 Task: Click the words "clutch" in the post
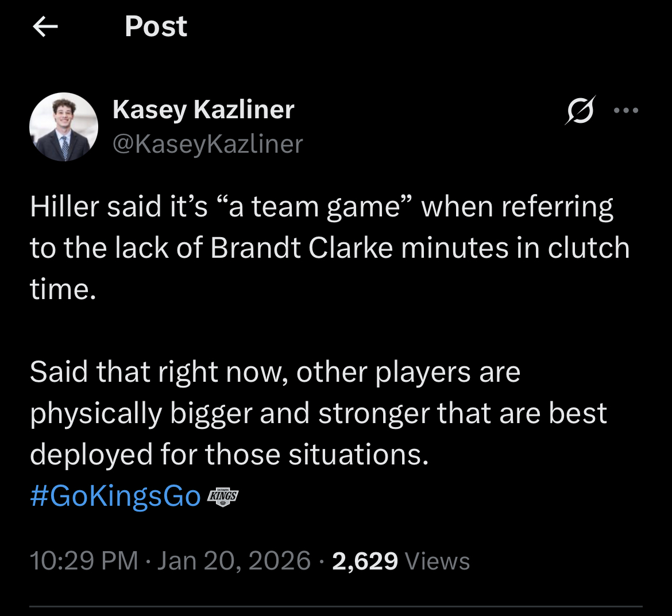pos(588,248)
